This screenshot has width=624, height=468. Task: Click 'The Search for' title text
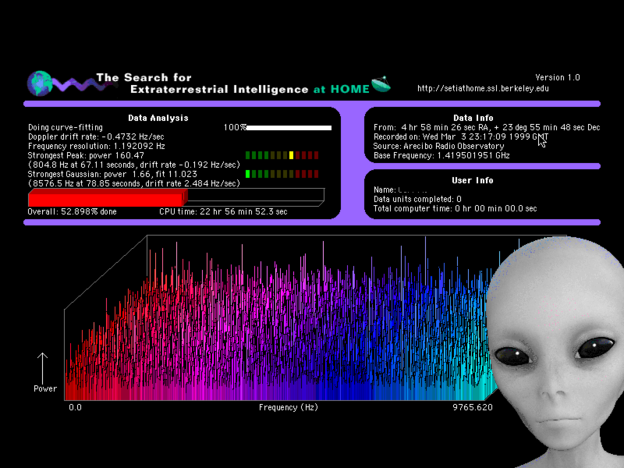(x=144, y=77)
